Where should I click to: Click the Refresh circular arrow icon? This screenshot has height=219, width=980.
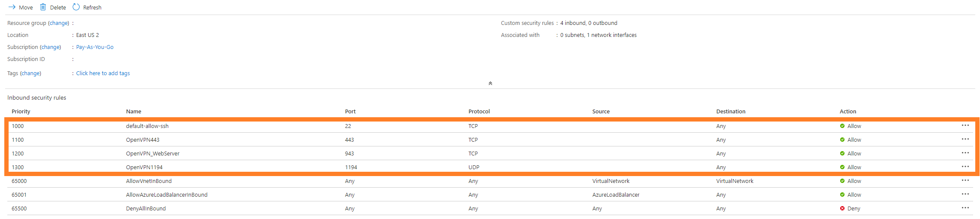click(x=76, y=7)
